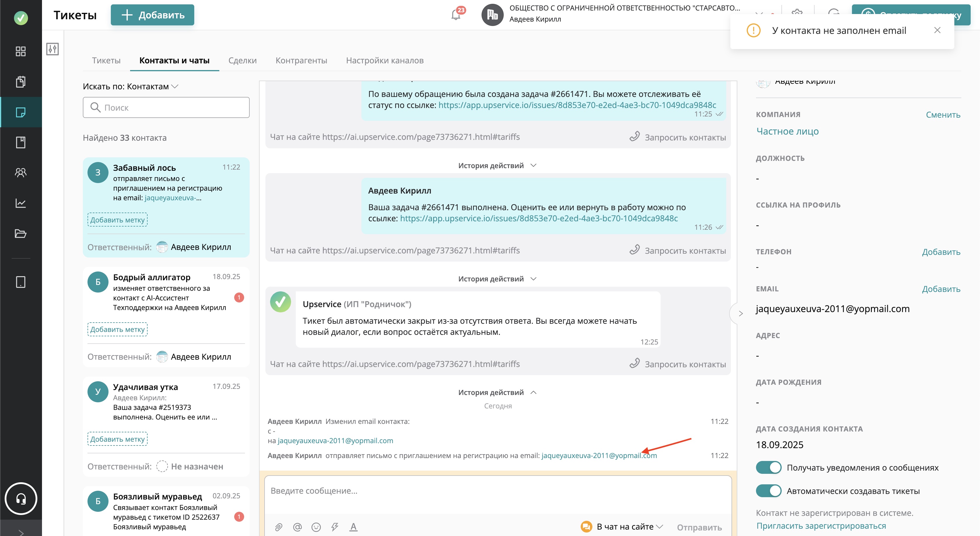This screenshot has height=536, width=980.
Task: Open the headset support widget
Action: (21, 499)
